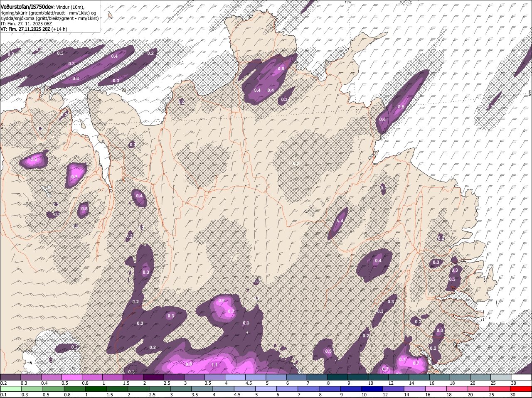
Task: Click the Vindur (10m) legend text
Action: click(69, 6)
